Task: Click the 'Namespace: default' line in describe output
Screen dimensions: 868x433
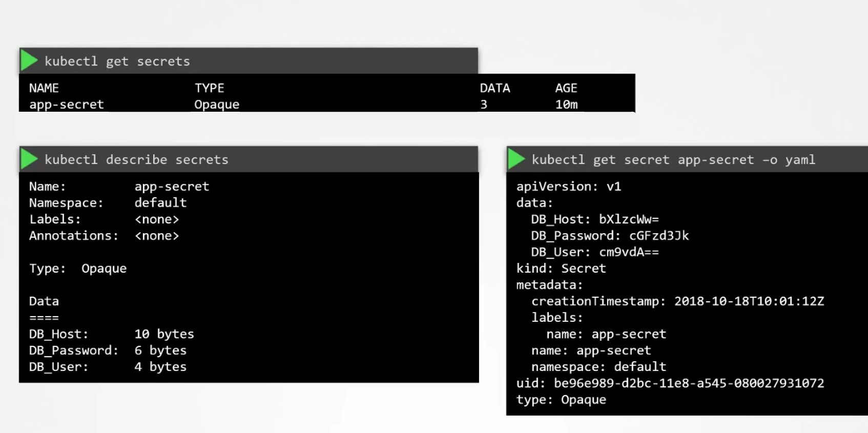Action: tap(108, 203)
